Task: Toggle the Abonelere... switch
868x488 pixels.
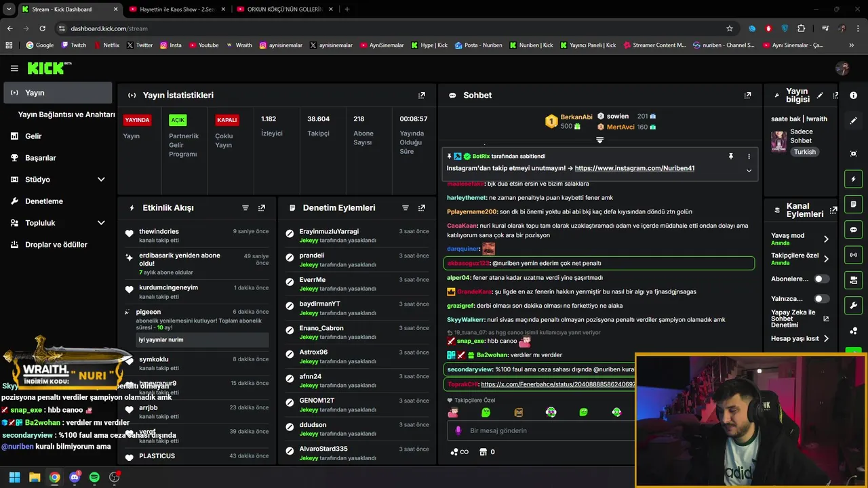Action: 821,279
